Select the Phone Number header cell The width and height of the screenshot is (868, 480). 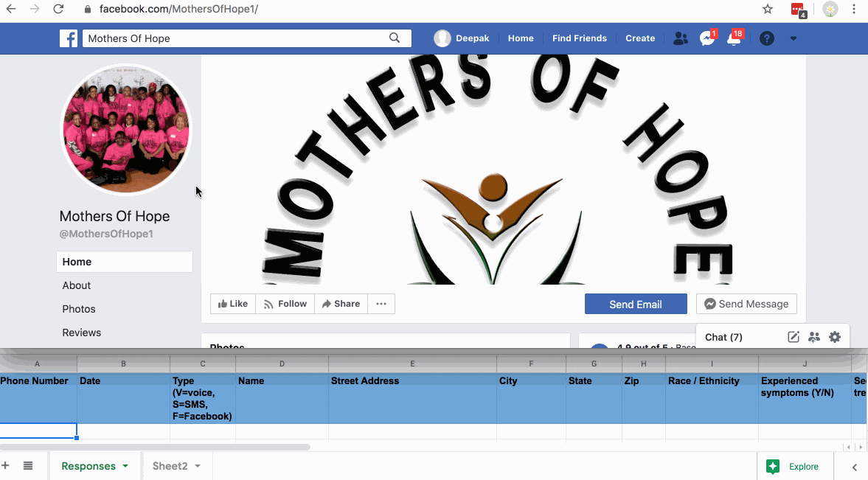tap(38, 398)
